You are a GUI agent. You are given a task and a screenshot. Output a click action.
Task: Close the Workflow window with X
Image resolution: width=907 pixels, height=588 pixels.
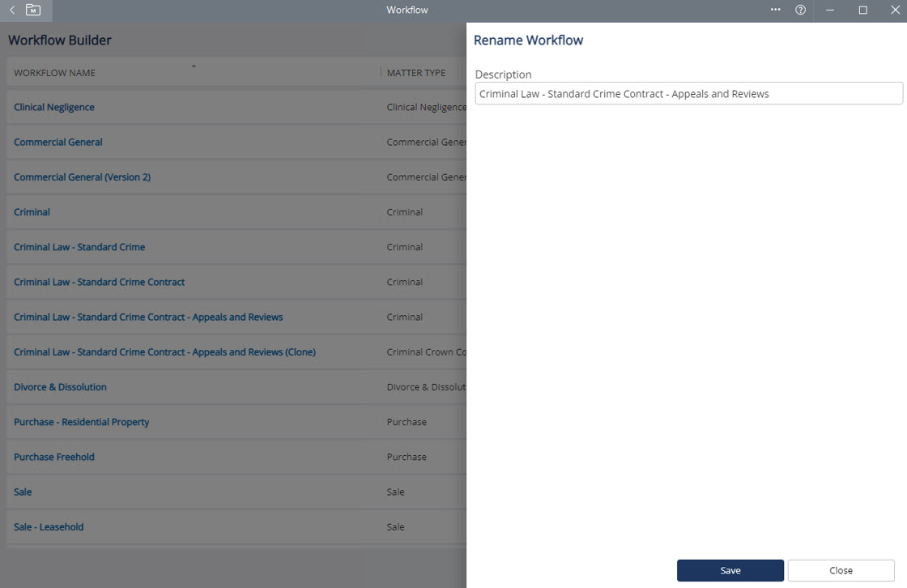(895, 11)
